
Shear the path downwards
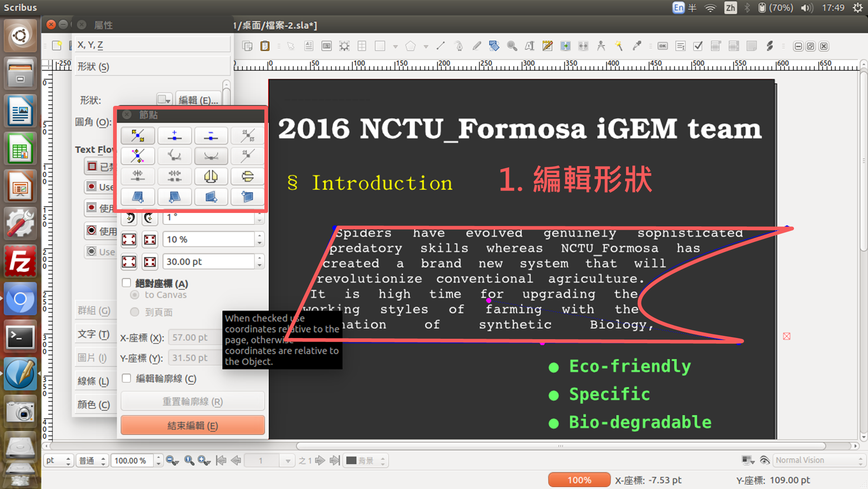pyautogui.click(x=247, y=197)
